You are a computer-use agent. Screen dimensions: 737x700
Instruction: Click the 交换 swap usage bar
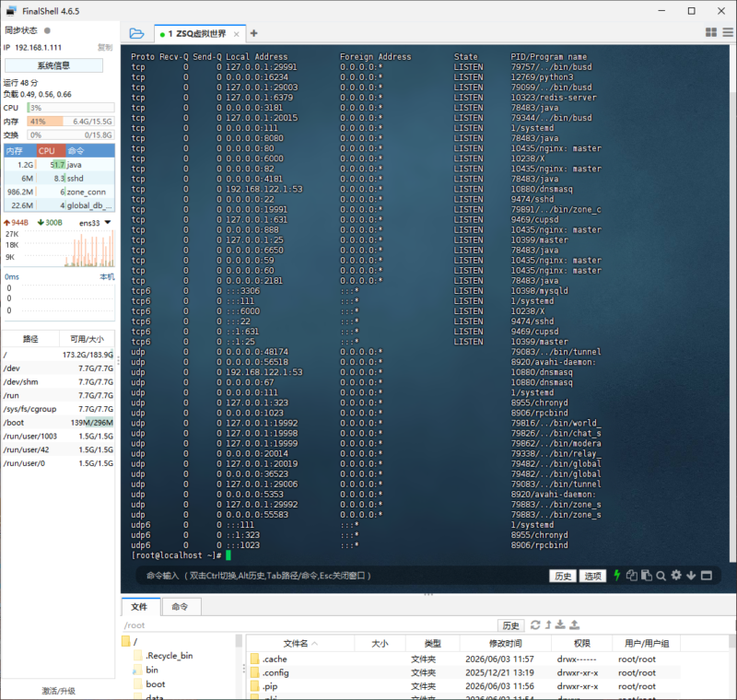(x=71, y=134)
